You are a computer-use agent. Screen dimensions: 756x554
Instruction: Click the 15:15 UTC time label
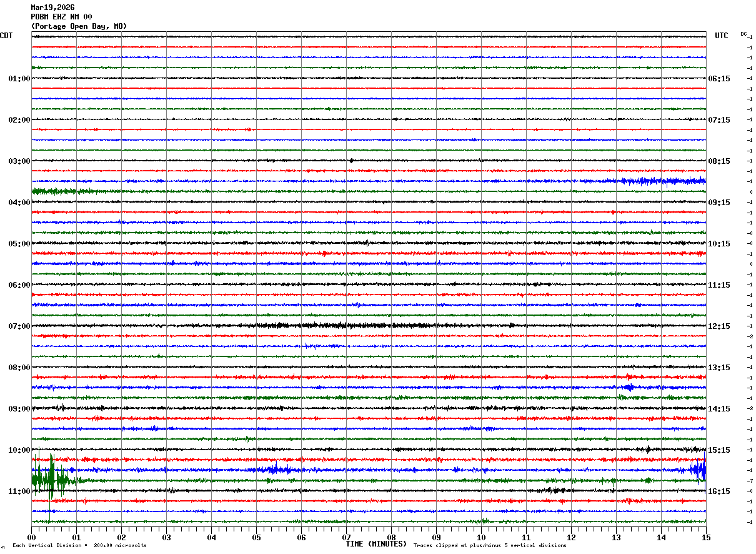pyautogui.click(x=719, y=450)
